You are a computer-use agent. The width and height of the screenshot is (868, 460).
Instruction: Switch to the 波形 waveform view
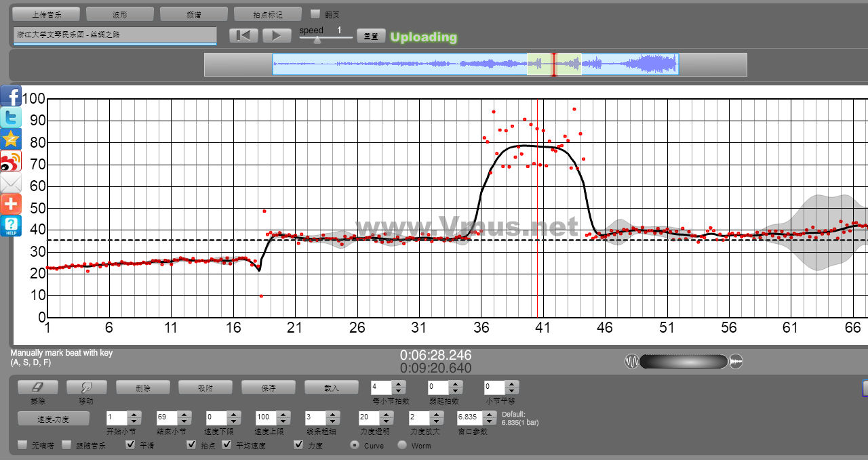[x=120, y=14]
